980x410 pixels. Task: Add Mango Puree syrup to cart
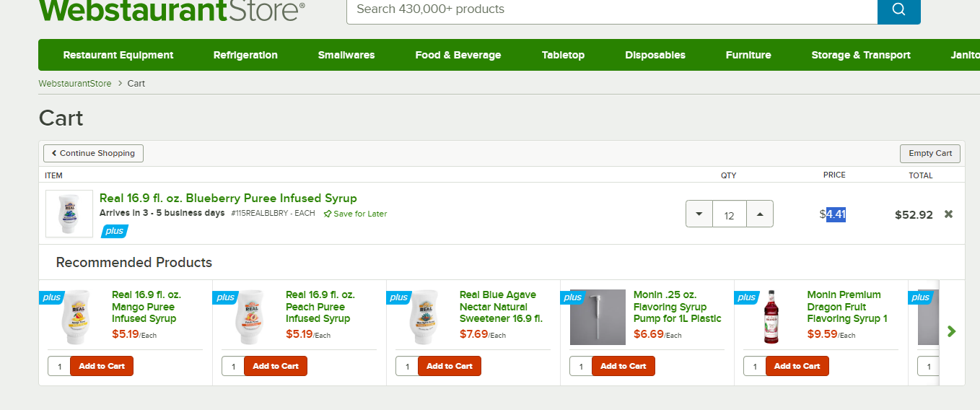[x=102, y=366]
